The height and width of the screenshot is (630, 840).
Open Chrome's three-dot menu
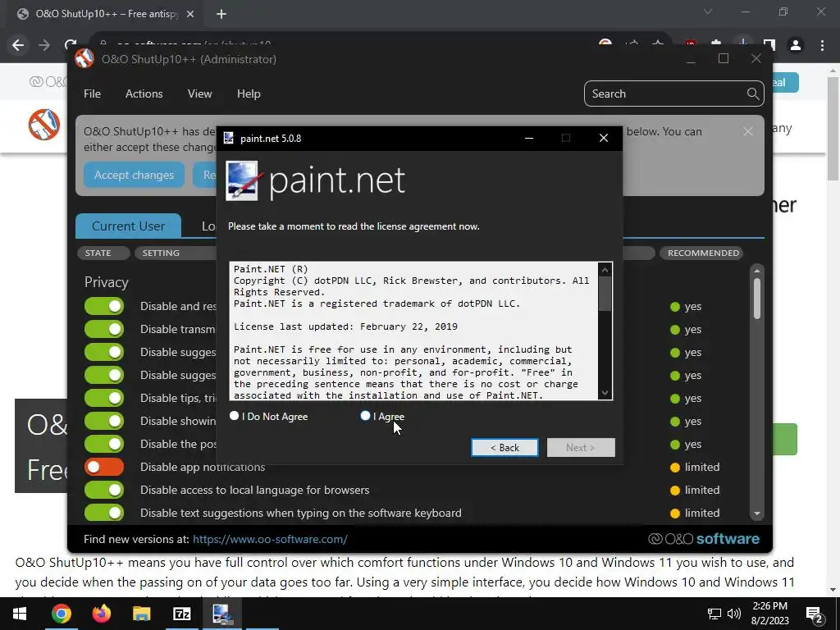tap(822, 46)
